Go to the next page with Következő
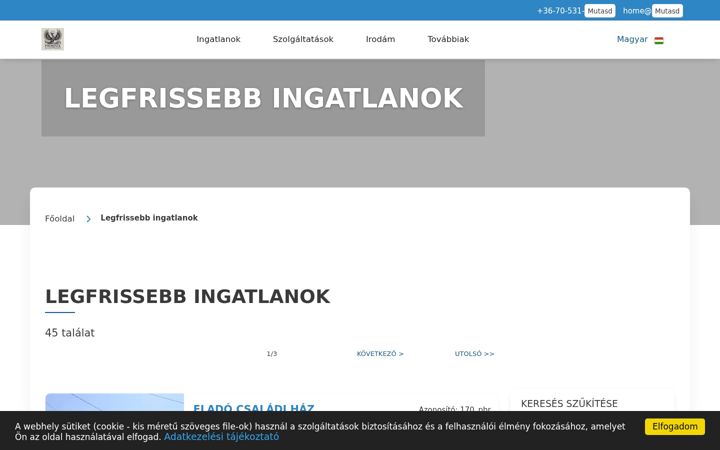This screenshot has width=720, height=450. (x=380, y=354)
